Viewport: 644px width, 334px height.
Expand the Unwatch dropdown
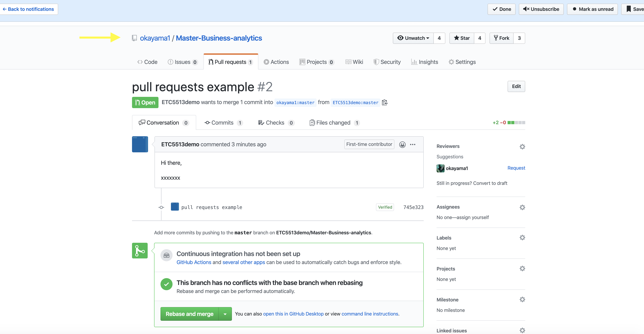tap(413, 38)
